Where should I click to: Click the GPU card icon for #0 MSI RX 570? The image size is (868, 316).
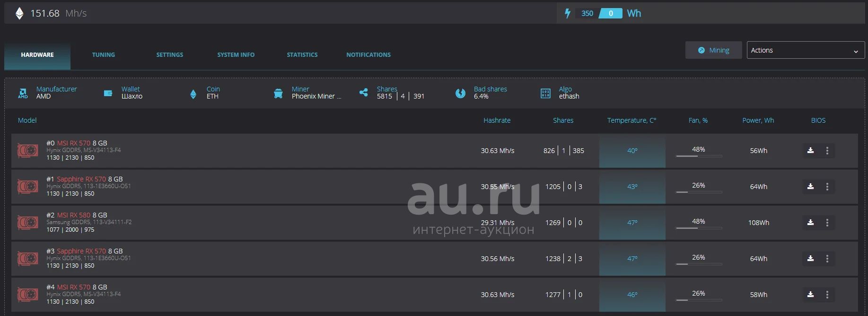click(28, 151)
